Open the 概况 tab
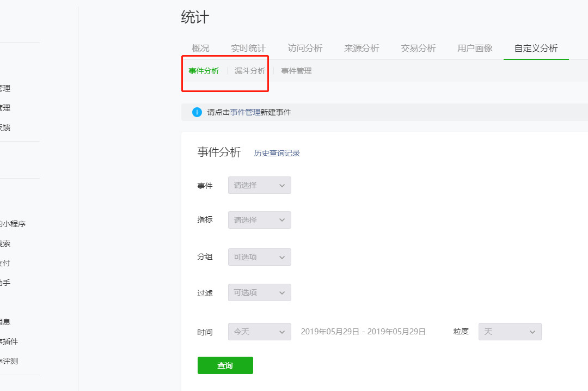This screenshot has height=391, width=588. coord(200,48)
